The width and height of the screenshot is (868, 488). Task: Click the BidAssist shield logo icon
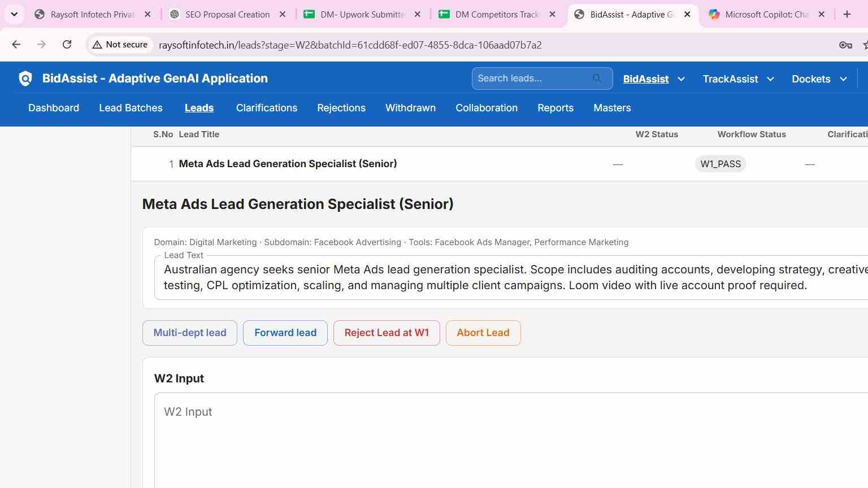pos(25,79)
